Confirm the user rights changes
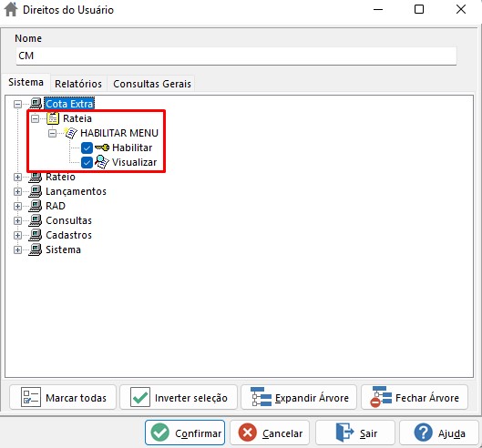 (185, 433)
